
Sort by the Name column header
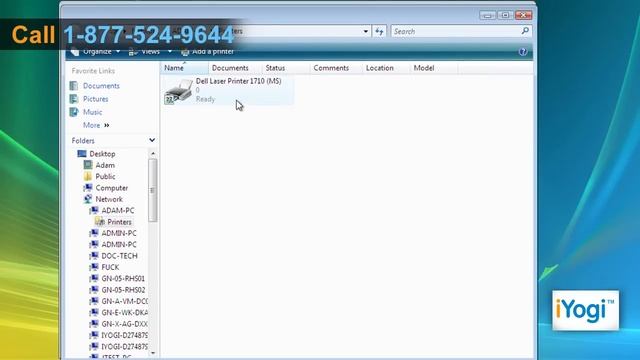coord(184,68)
